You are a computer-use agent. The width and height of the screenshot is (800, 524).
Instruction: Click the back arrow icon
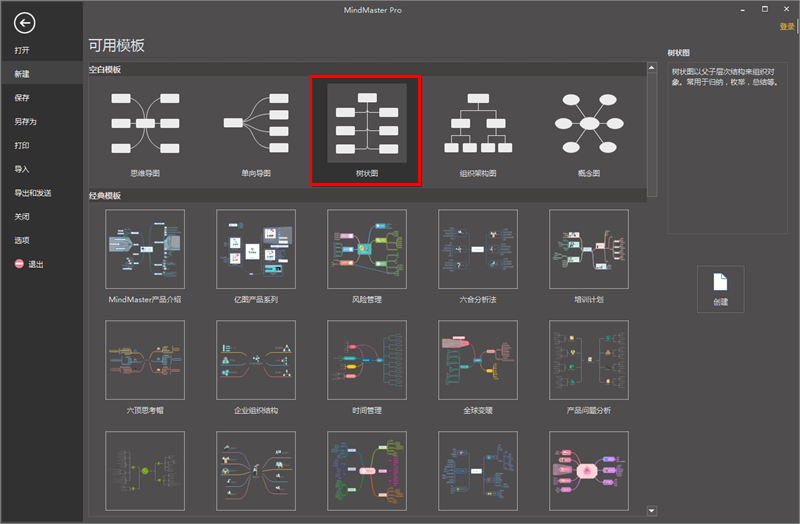[x=25, y=23]
